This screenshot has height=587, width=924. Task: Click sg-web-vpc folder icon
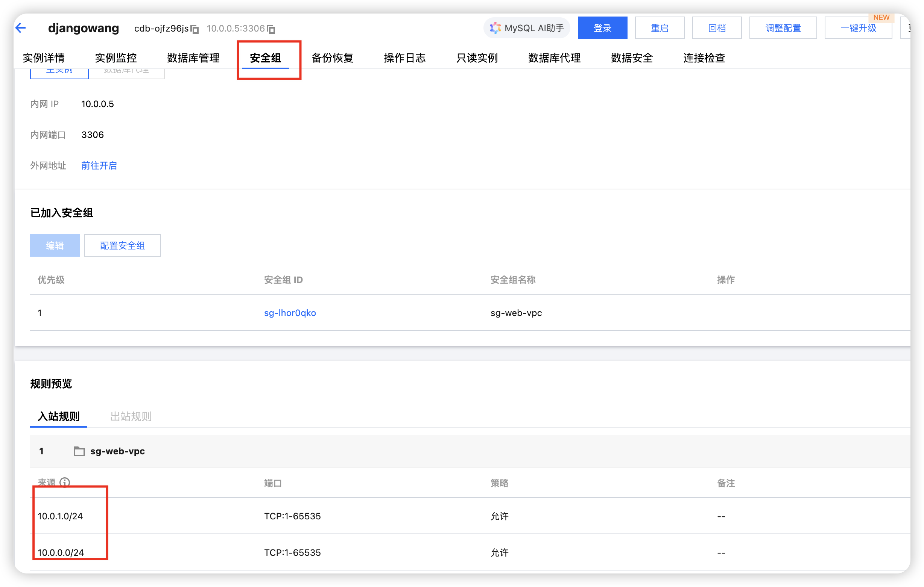pyautogui.click(x=79, y=451)
